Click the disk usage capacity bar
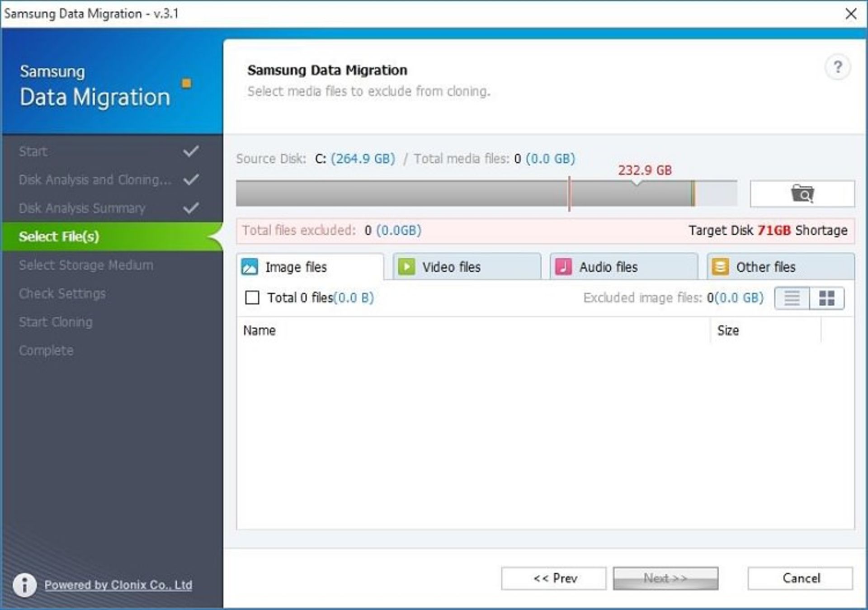 point(486,194)
